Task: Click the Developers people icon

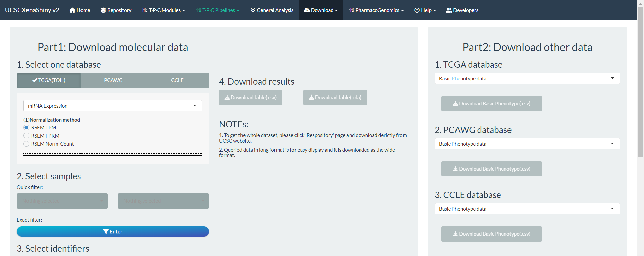Action: [449, 10]
